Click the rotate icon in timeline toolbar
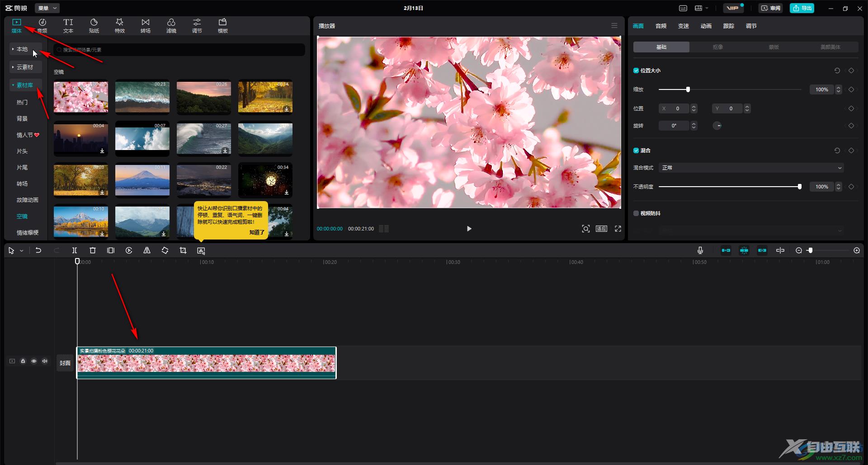 pyautogui.click(x=165, y=250)
